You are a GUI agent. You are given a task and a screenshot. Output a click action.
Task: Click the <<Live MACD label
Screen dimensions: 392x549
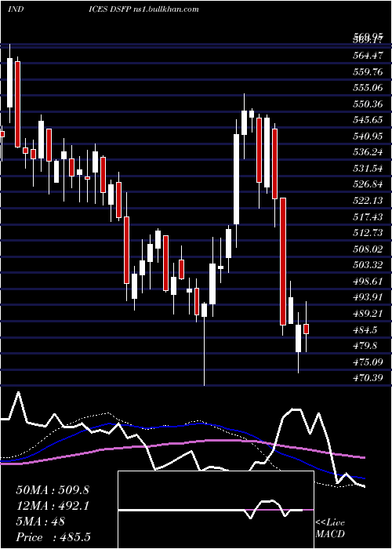pos(330,529)
